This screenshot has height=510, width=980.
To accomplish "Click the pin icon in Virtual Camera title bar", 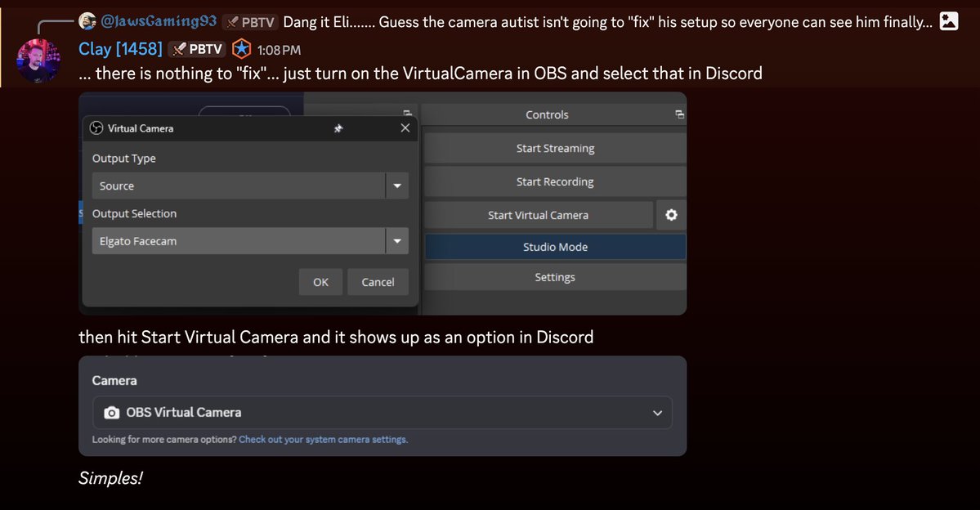I will click(x=338, y=128).
